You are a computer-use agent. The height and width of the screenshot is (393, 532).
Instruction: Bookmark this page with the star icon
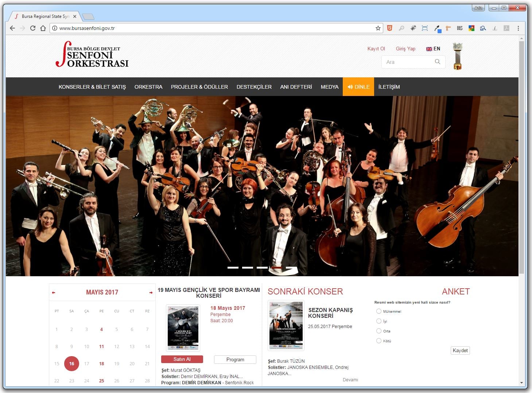378,28
